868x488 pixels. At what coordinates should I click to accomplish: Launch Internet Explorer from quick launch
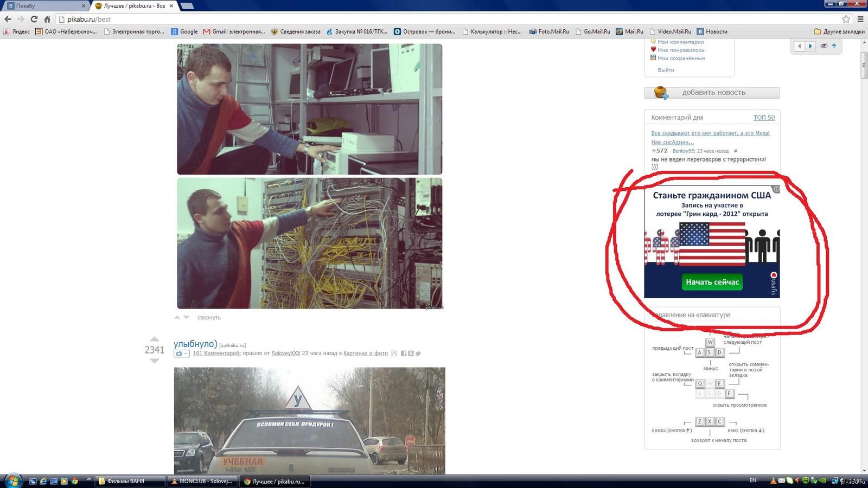pos(43,481)
